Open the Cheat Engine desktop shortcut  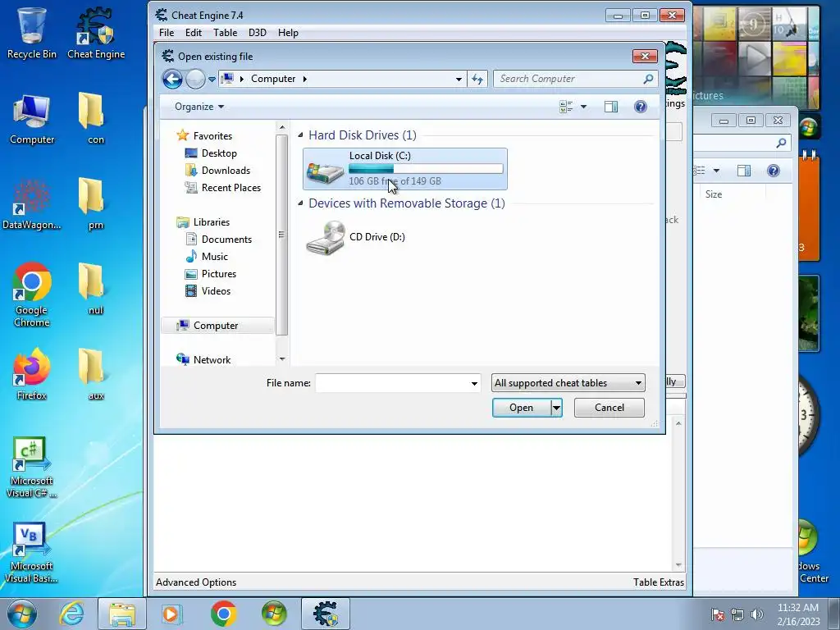tap(96, 32)
